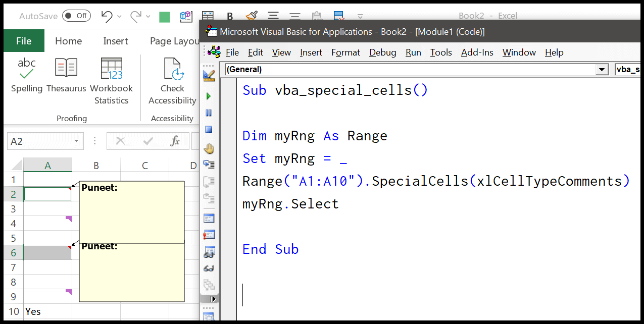Viewport: 644px width, 324px height.
Task: Toggle Design Mode in the VBA toolbar
Action: pyautogui.click(x=209, y=75)
